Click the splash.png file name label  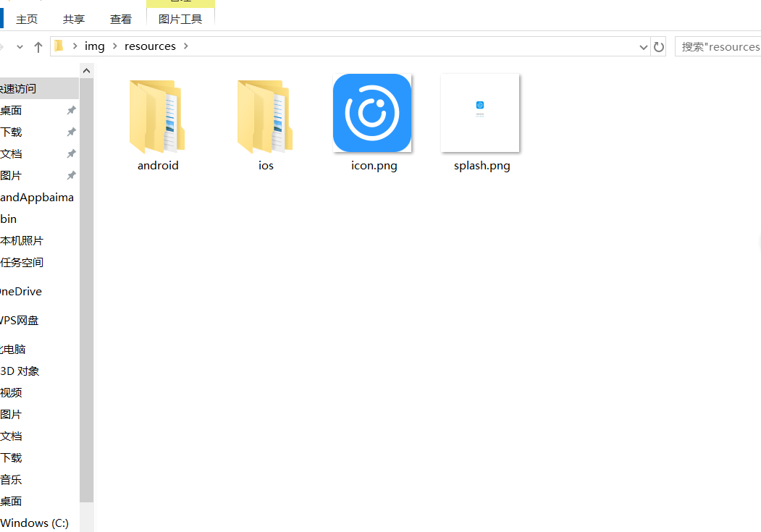coord(482,166)
